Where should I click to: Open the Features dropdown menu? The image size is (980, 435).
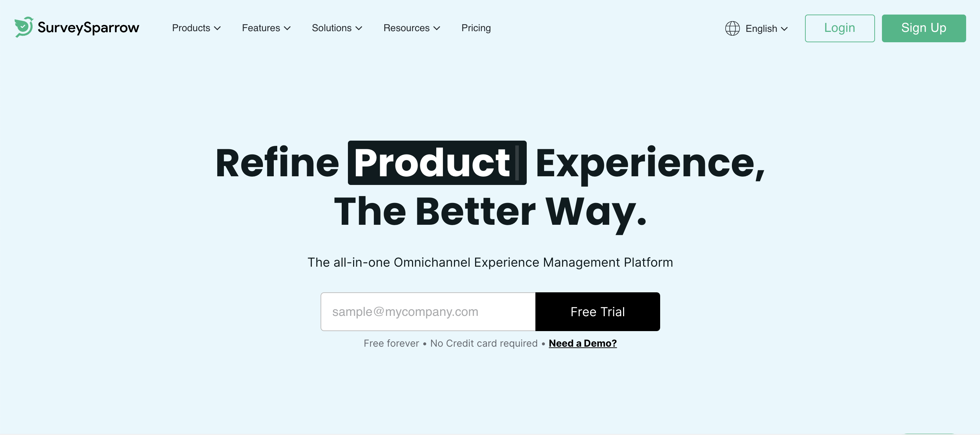pyautogui.click(x=267, y=27)
